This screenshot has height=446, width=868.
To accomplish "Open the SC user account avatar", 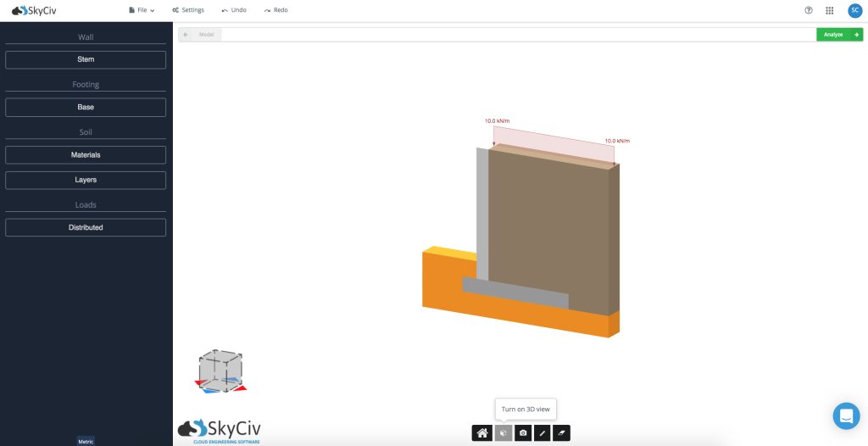I will pyautogui.click(x=854, y=10).
